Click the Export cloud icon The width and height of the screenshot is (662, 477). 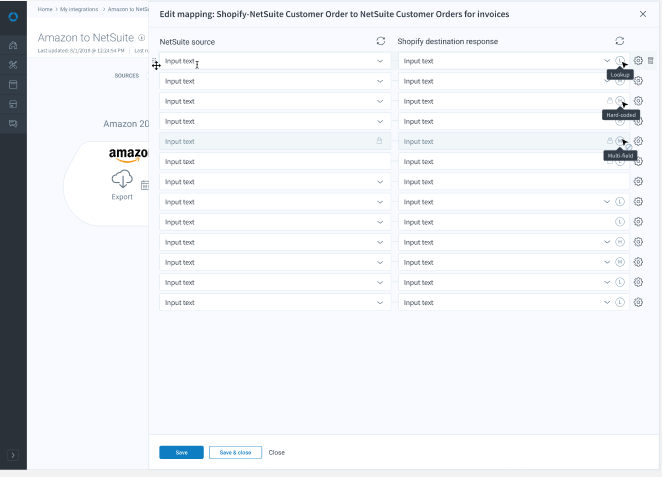(122, 179)
